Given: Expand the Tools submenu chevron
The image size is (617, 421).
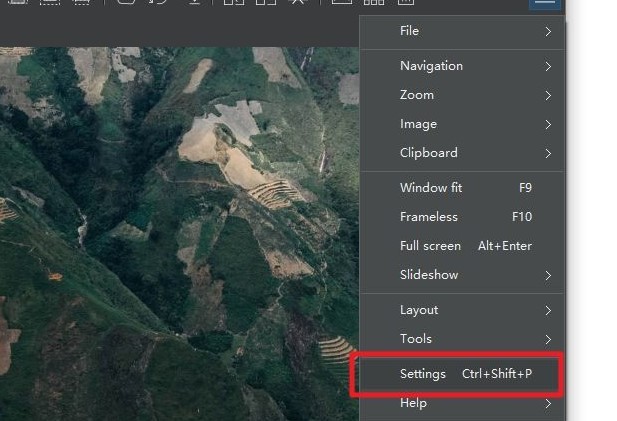Looking at the screenshot, I should pos(548,340).
